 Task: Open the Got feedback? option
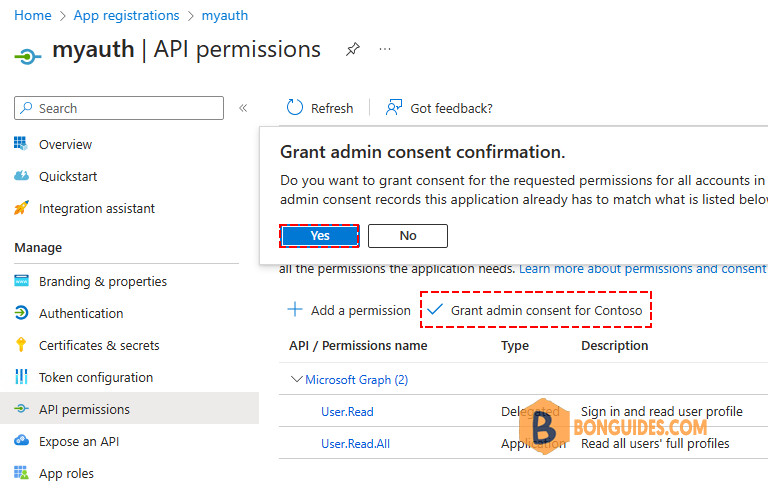[439, 108]
